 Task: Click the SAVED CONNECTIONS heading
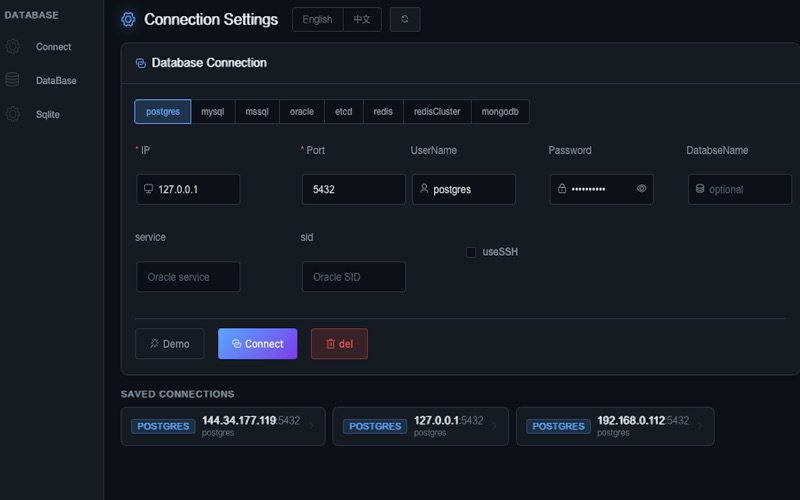(178, 394)
